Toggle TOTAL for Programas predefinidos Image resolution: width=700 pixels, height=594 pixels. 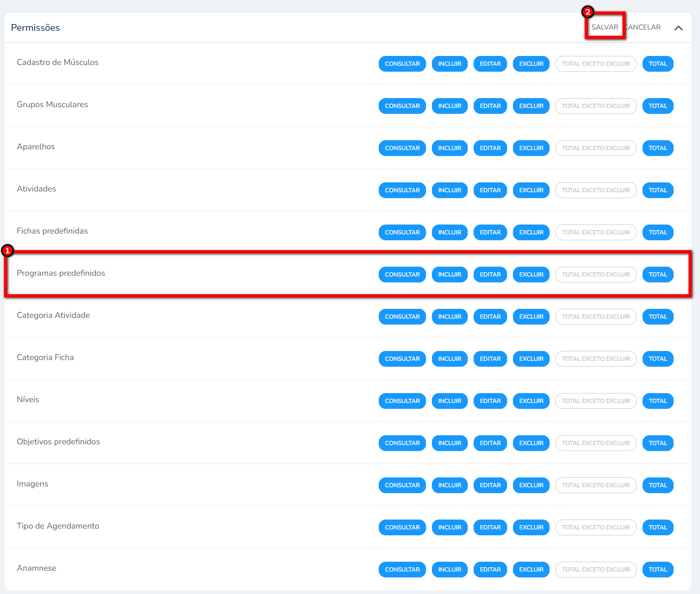(657, 275)
